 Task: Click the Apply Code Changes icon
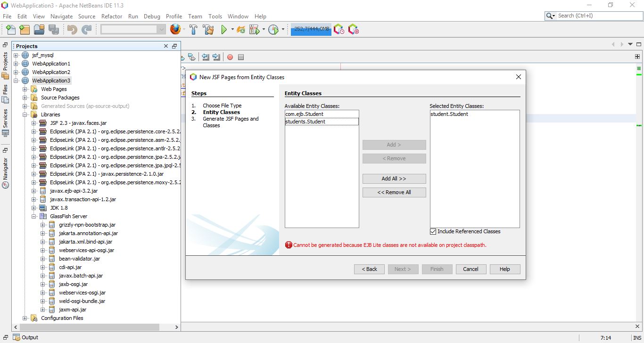click(x=241, y=30)
